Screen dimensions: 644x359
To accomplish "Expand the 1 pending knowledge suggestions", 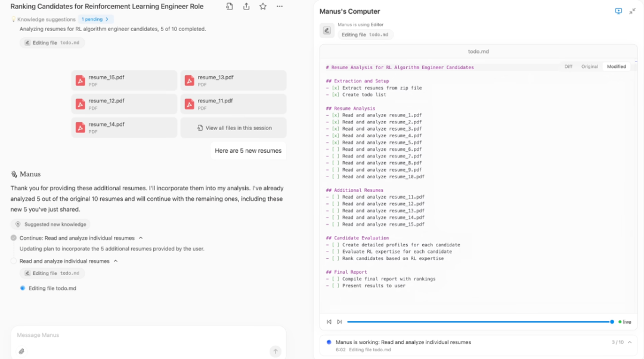I will tap(95, 19).
